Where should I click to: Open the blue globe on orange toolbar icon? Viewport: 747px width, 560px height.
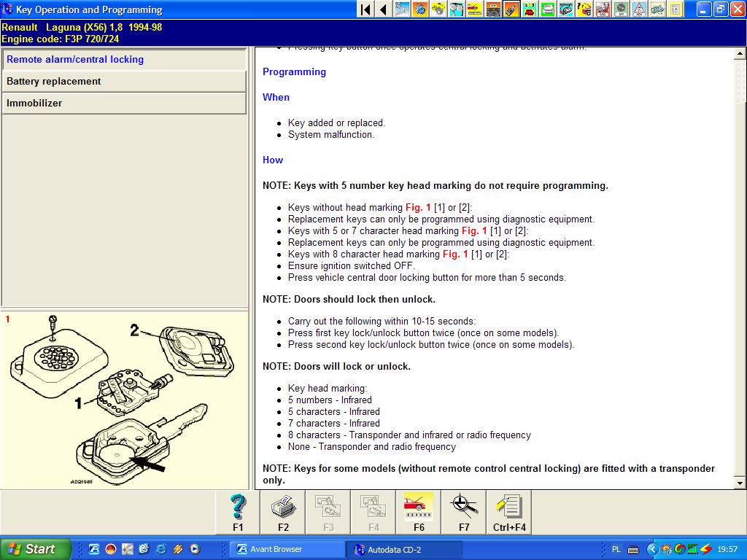click(x=419, y=9)
